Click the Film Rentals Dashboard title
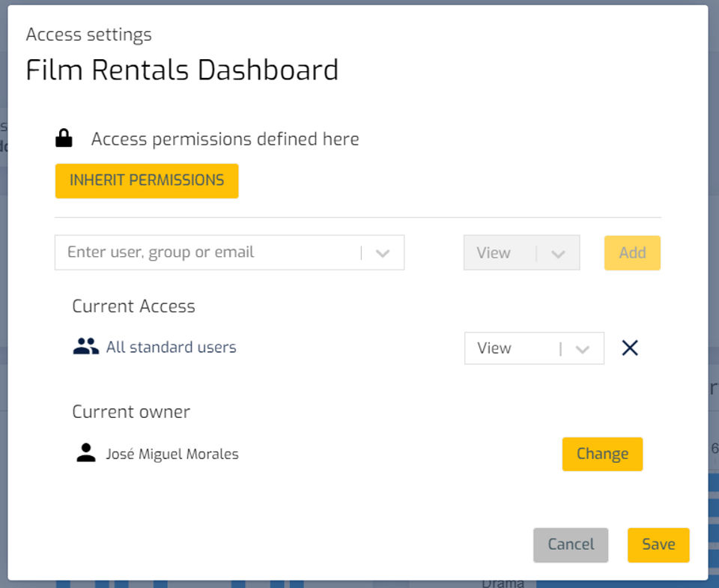Image resolution: width=719 pixels, height=588 pixels. pos(182,70)
